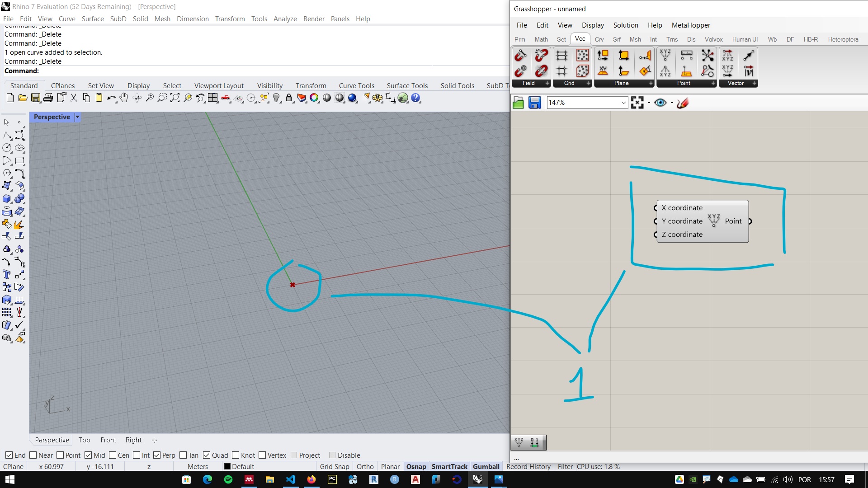This screenshot has width=868, height=488.
Task: Open the Rhino Options gear icon
Action: [x=377, y=98]
